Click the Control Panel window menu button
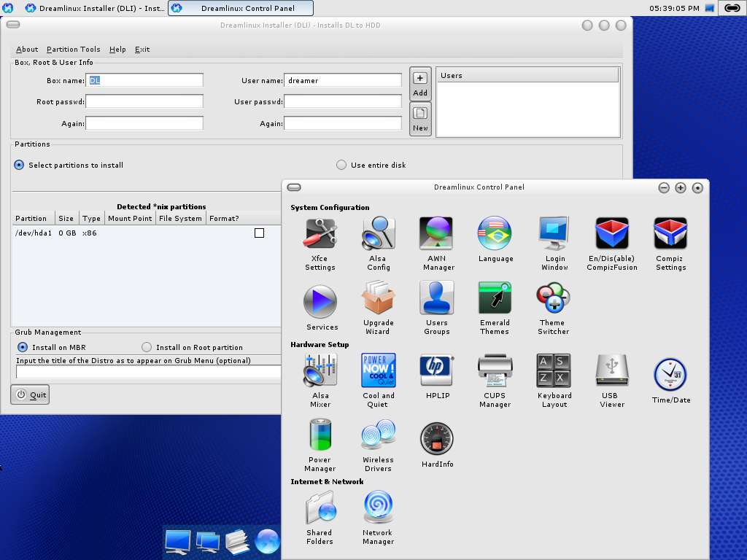 click(294, 187)
